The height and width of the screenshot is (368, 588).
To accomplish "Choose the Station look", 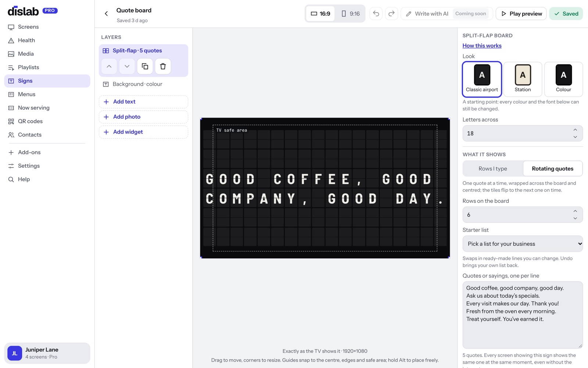I will 523,79.
